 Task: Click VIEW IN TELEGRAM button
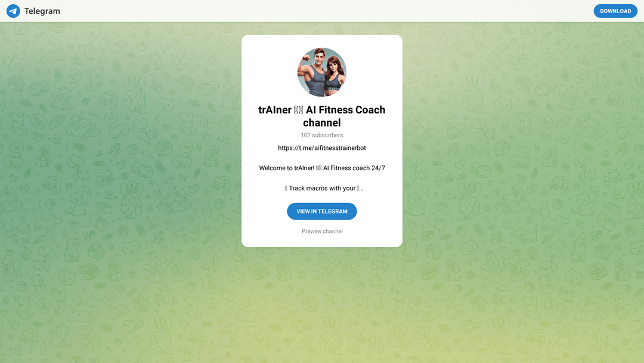tap(322, 211)
